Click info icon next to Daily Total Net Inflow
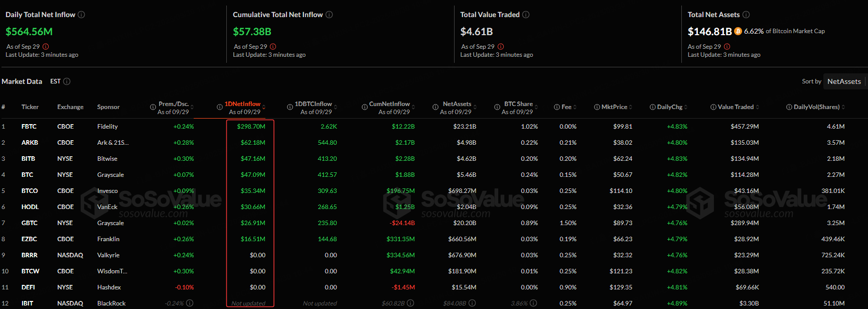This screenshot has width=868, height=309. pos(81,15)
